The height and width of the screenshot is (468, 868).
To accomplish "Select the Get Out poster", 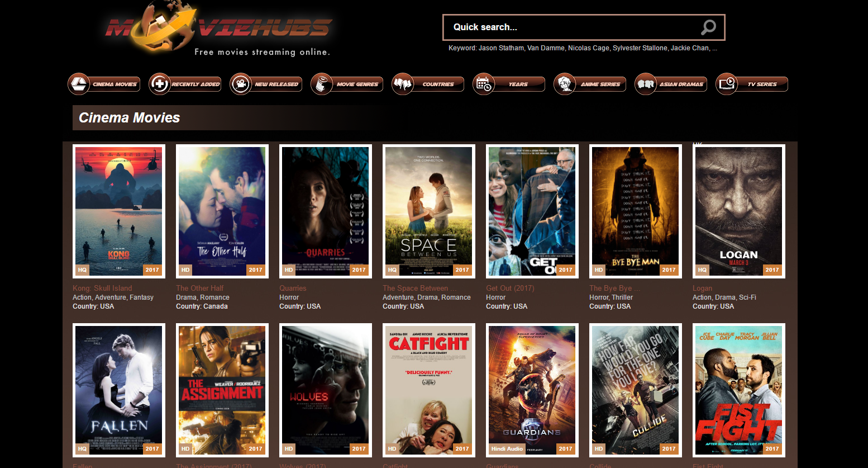I will pyautogui.click(x=532, y=211).
